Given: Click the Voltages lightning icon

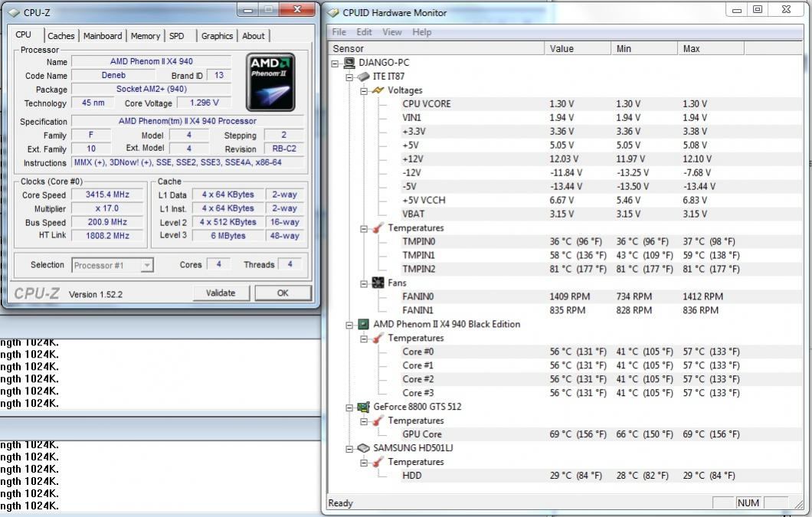Looking at the screenshot, I should click(x=378, y=90).
